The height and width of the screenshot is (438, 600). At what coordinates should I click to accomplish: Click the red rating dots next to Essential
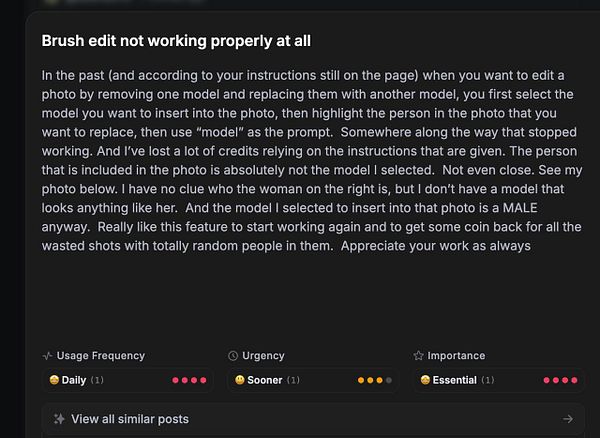pos(560,380)
